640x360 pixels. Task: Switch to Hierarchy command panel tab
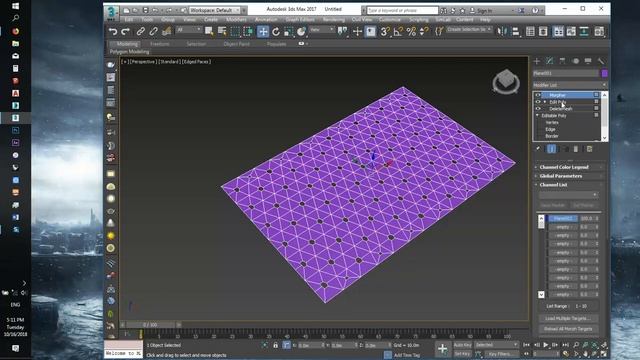click(x=562, y=61)
